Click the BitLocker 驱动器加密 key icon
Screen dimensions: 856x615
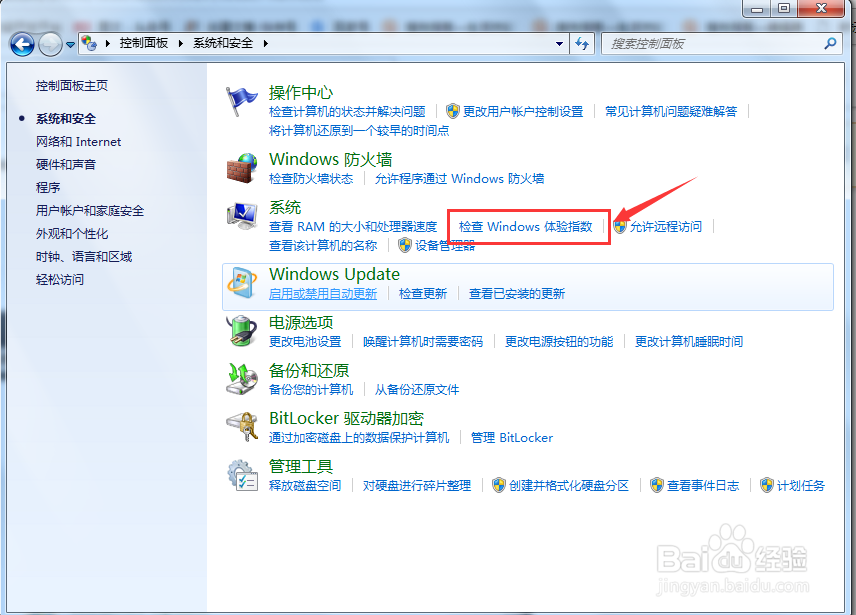click(x=242, y=424)
